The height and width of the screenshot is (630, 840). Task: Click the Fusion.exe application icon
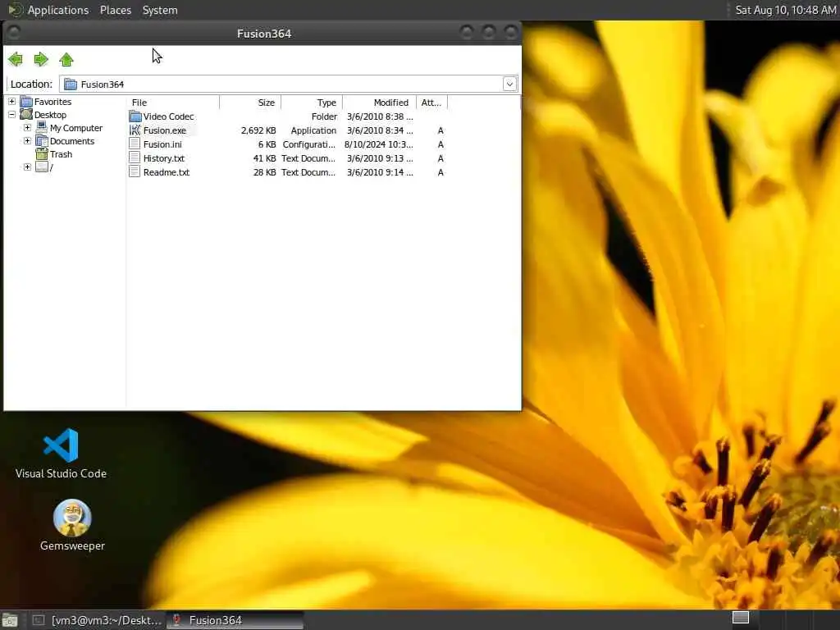[135, 130]
